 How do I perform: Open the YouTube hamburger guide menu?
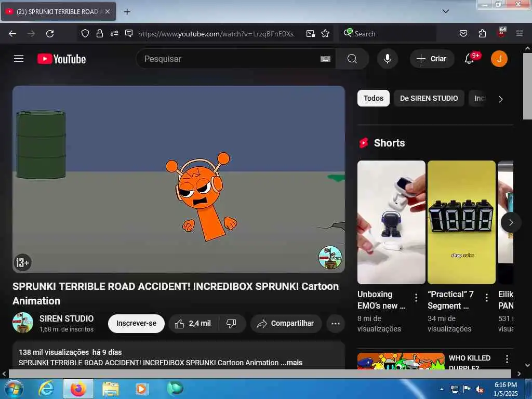point(19,59)
